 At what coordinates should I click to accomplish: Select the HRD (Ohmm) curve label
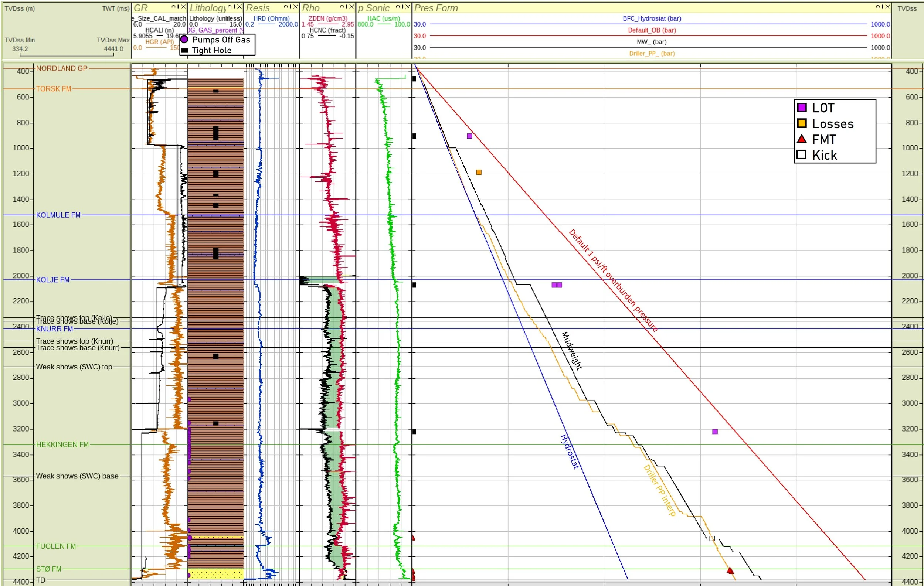[x=271, y=18]
